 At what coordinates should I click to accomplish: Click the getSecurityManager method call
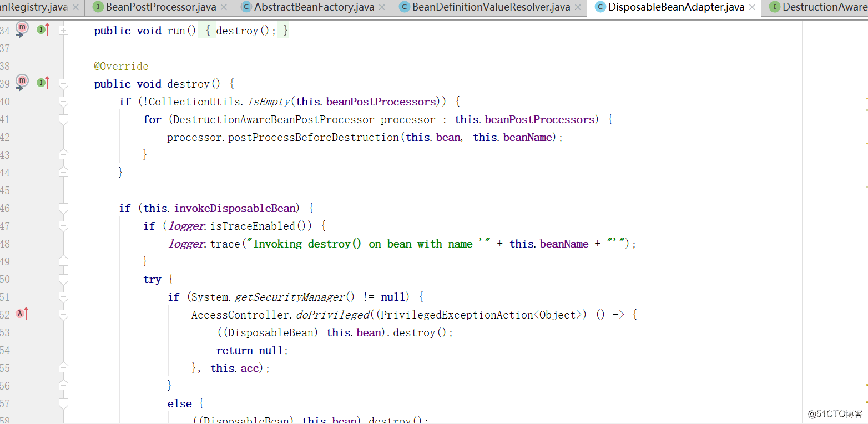click(x=289, y=297)
